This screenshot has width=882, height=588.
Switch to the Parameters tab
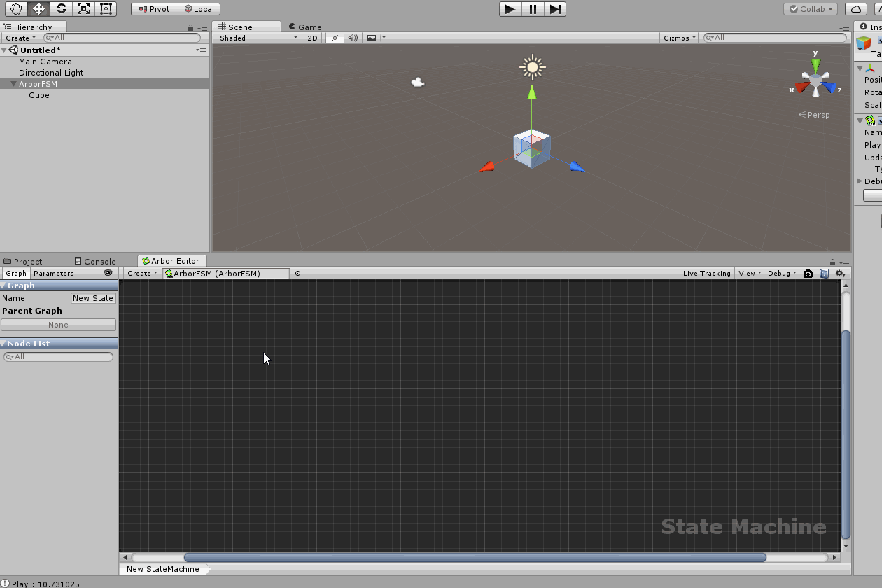[x=53, y=274]
